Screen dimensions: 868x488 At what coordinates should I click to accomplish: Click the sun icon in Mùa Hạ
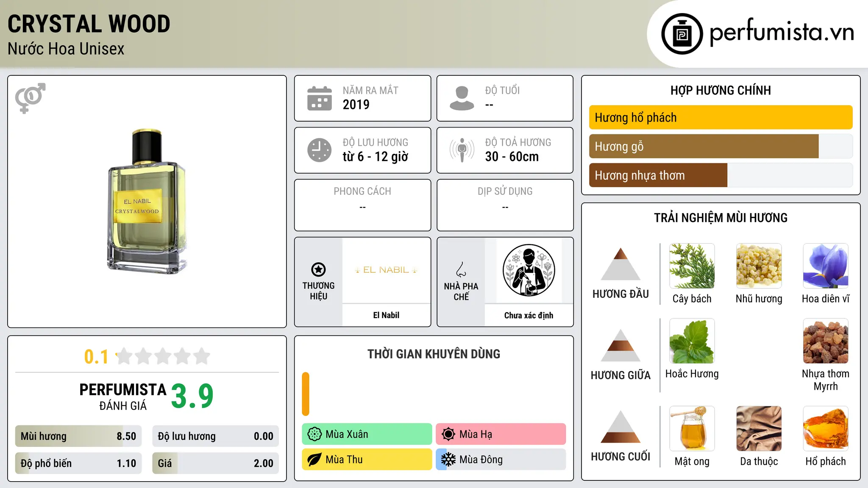(448, 434)
